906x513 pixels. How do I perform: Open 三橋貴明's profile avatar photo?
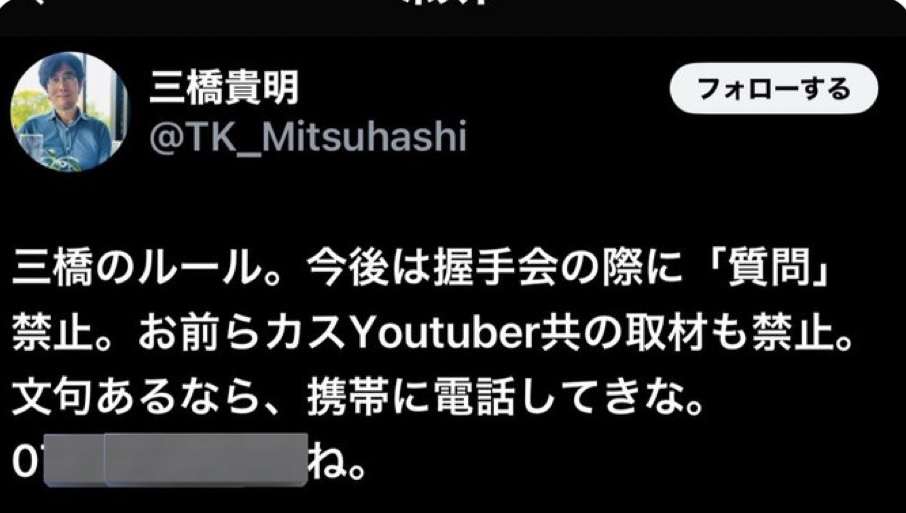tap(70, 111)
